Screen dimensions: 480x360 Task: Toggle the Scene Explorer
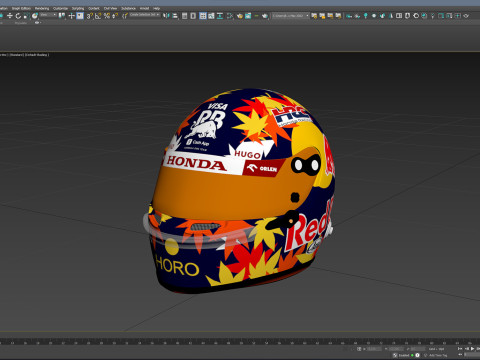[x=184, y=16]
